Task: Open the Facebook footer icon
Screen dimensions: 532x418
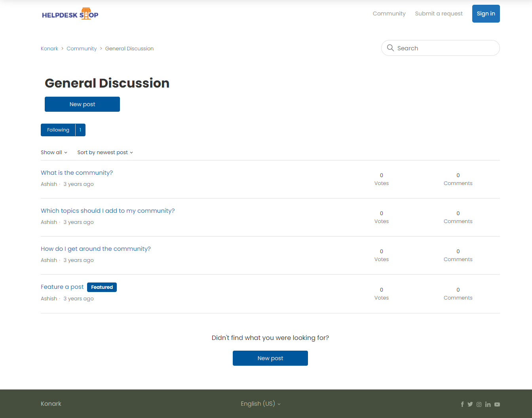Action: (x=462, y=404)
